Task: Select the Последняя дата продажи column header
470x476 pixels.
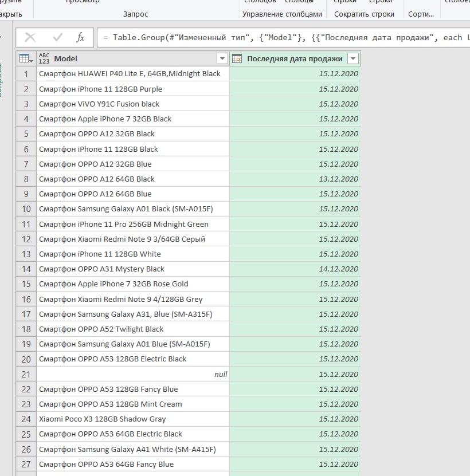Action: click(295, 58)
